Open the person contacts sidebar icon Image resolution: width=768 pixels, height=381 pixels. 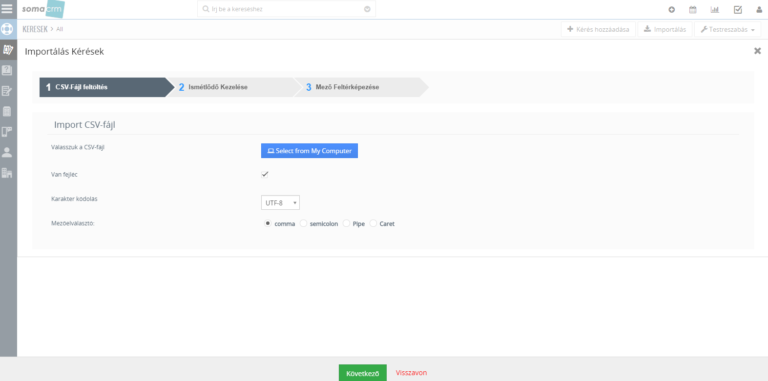[7, 152]
